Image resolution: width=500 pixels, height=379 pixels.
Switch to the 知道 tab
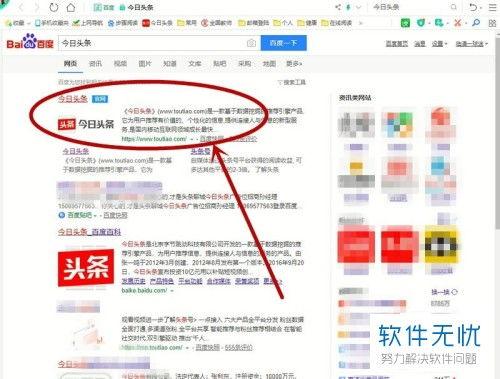click(170, 63)
